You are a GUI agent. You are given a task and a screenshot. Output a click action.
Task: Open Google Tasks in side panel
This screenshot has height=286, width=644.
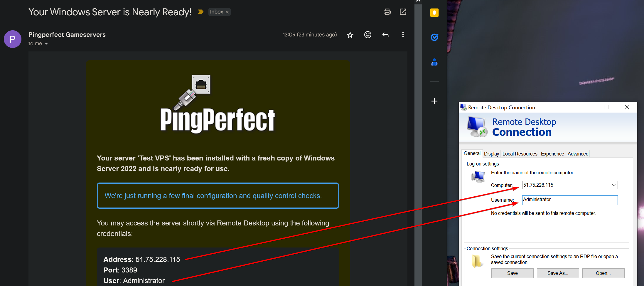[434, 37]
